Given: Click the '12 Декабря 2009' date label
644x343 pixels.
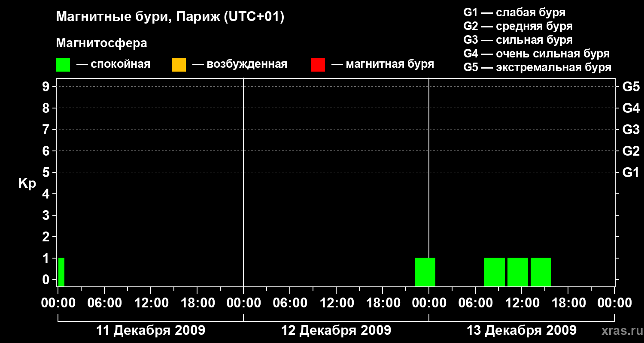Looking at the screenshot, I should (336, 331).
